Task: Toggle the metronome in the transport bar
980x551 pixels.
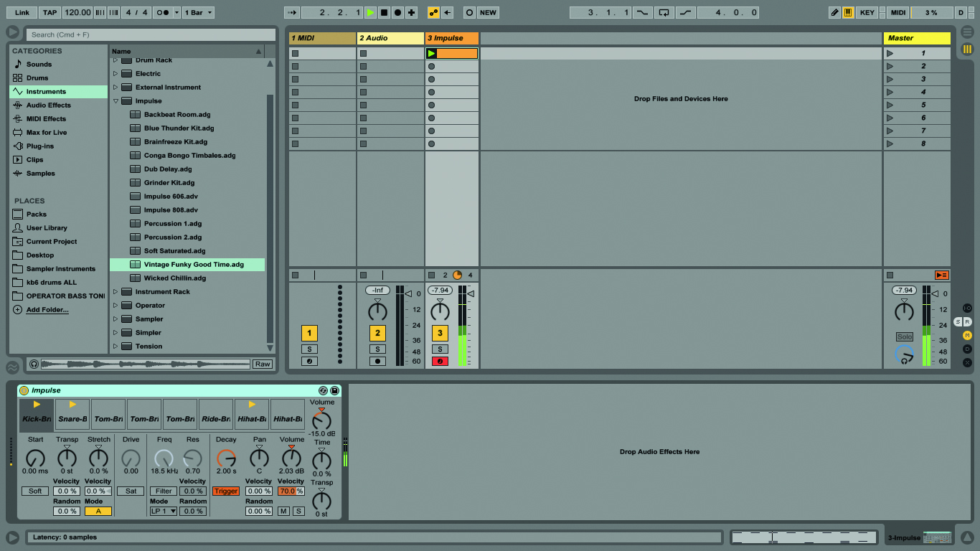Action: coord(163,12)
